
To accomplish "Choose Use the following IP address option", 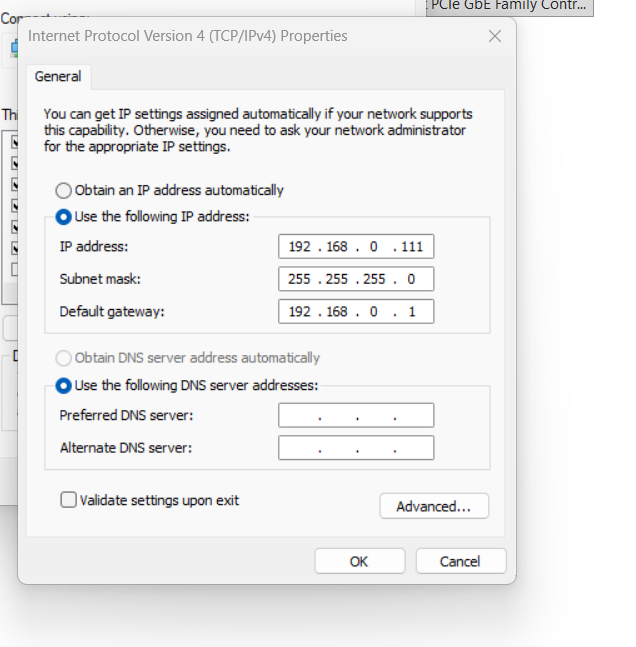I will tap(64, 216).
